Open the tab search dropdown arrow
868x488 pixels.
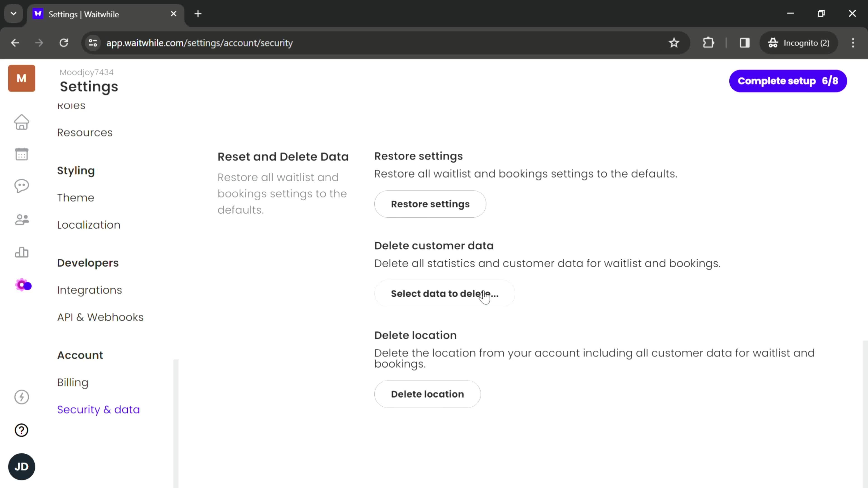(x=14, y=14)
